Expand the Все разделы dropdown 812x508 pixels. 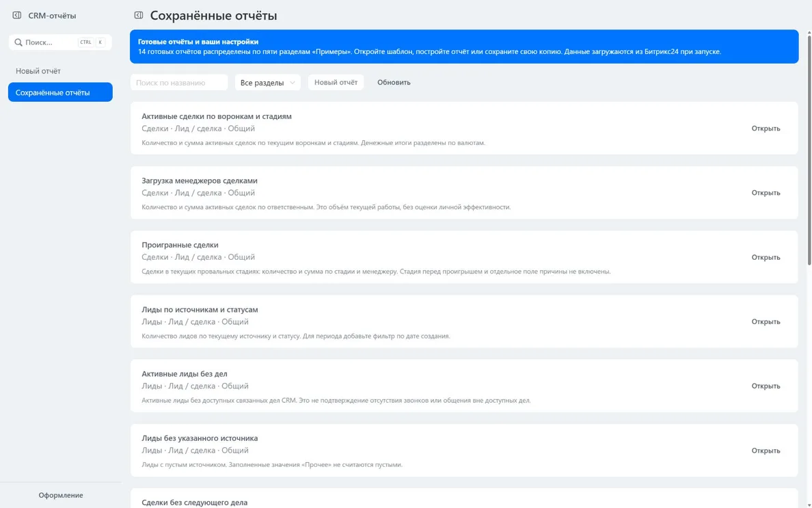click(x=268, y=82)
